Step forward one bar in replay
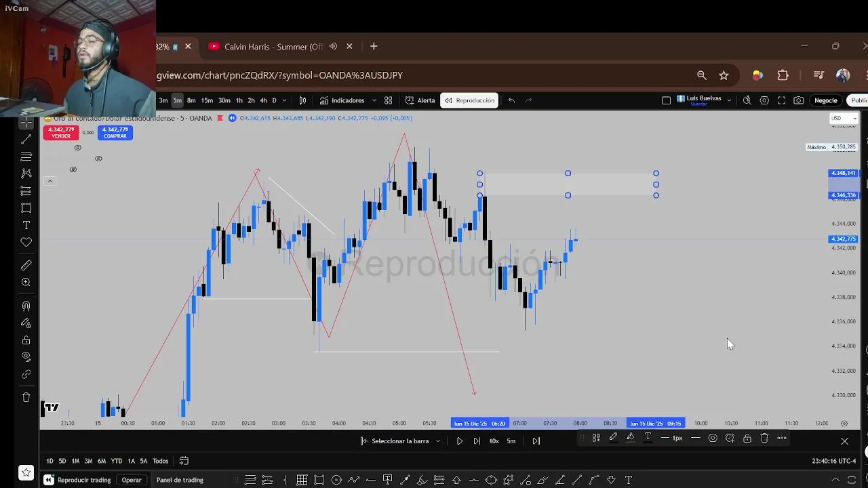This screenshot has width=868, height=488. pyautogui.click(x=477, y=441)
